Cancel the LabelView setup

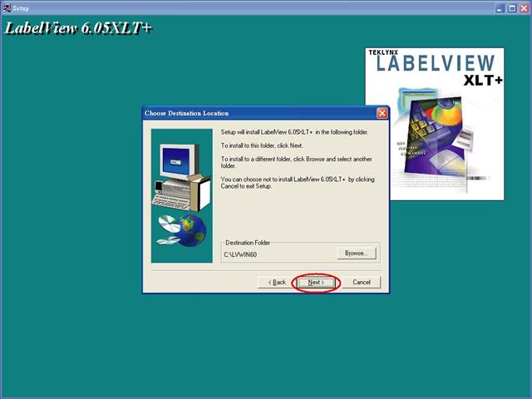[362, 283]
